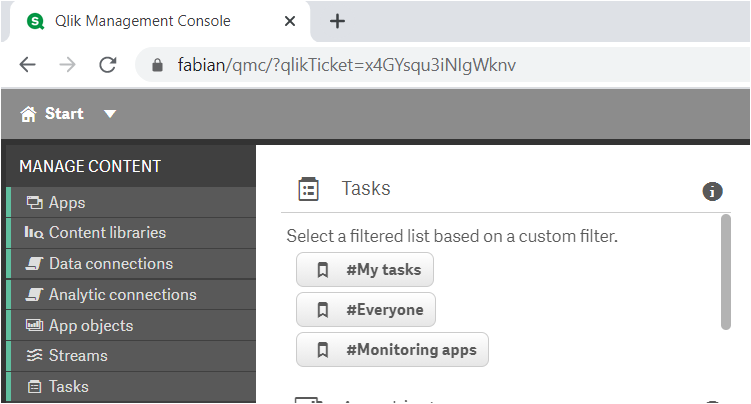Open Content libraries from sidebar

click(107, 233)
